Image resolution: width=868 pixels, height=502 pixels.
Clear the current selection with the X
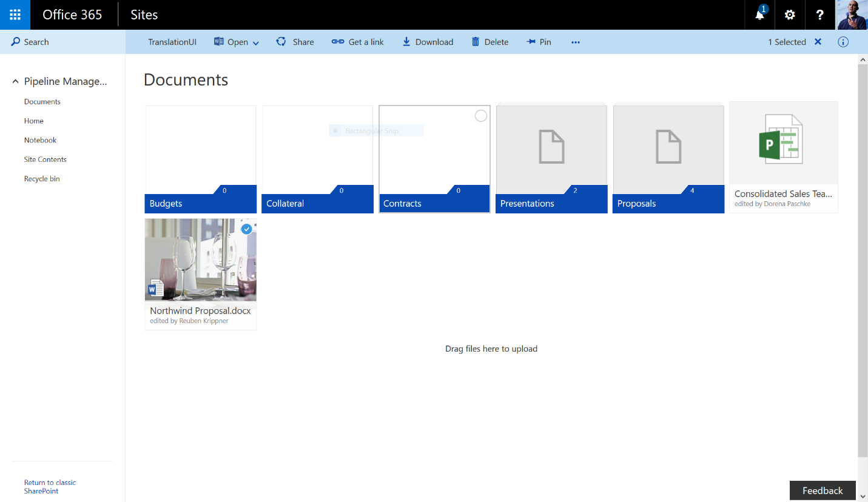pyautogui.click(x=818, y=42)
